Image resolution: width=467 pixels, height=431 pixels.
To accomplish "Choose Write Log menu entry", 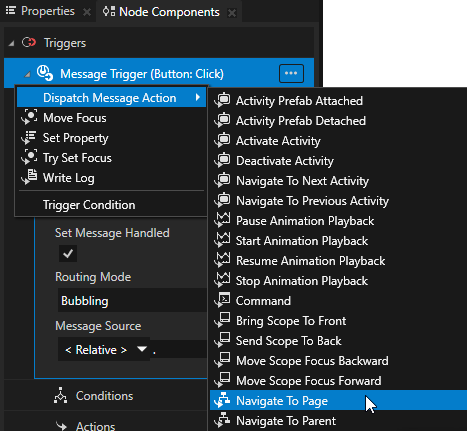I will (111, 178).
